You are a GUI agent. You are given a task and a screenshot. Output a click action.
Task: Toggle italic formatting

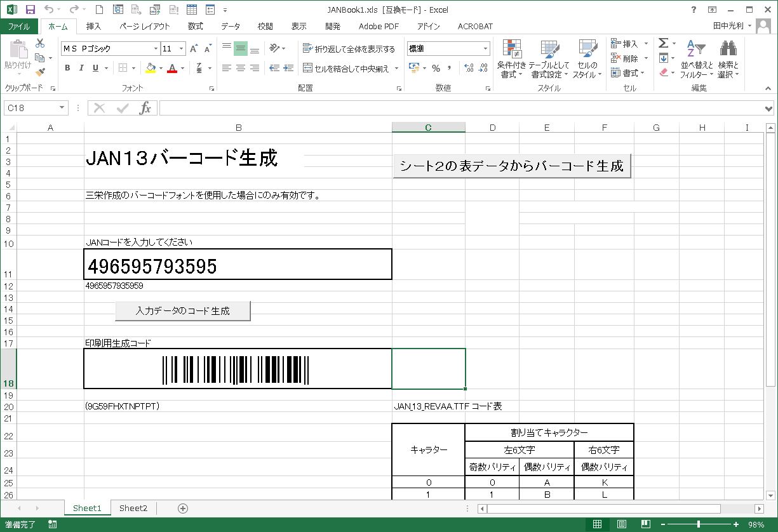81,68
